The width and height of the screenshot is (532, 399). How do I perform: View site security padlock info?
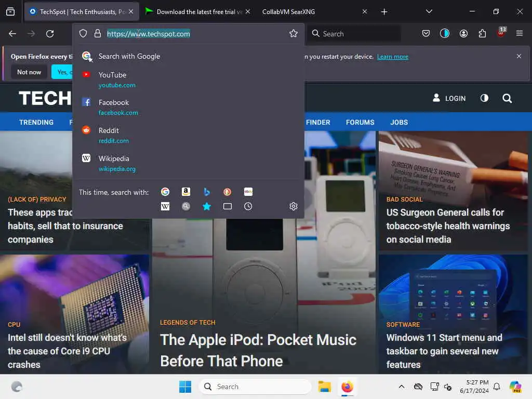[x=98, y=33]
